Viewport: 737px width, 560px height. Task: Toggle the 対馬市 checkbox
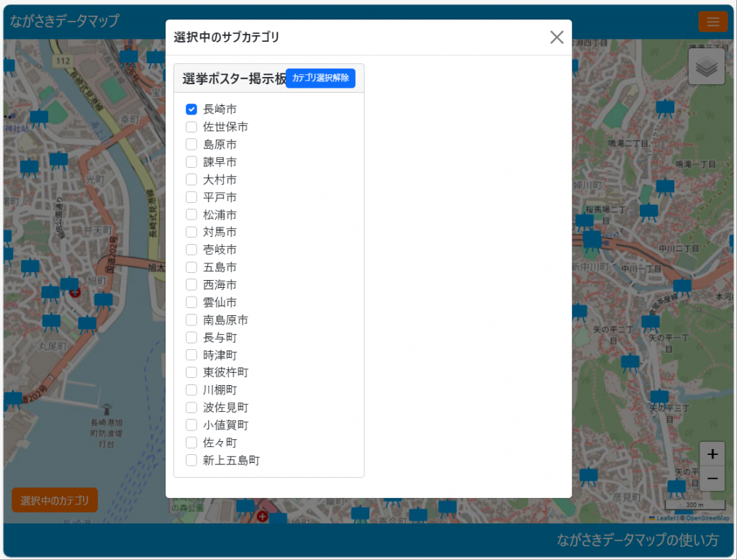(x=191, y=232)
